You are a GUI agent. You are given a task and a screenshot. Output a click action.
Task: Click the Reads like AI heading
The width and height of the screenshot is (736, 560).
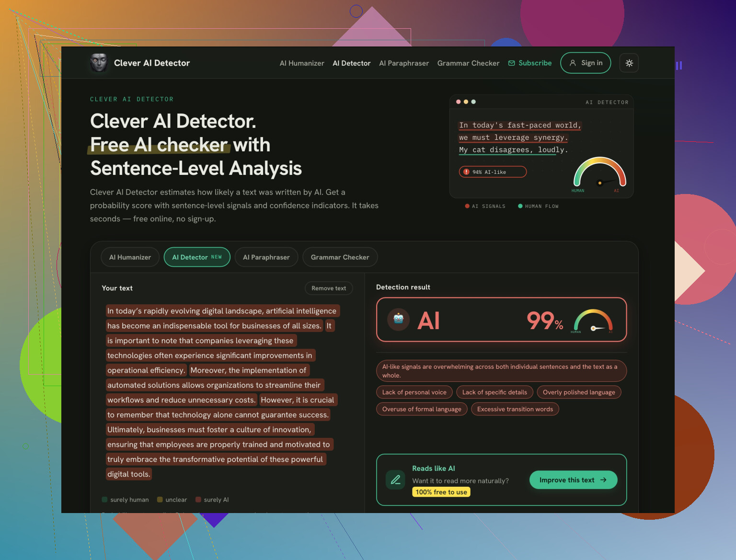click(x=434, y=469)
